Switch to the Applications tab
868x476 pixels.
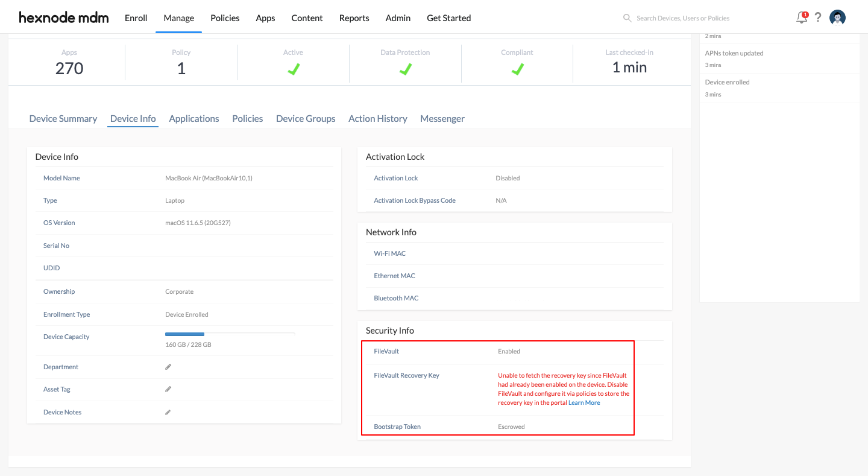(194, 119)
